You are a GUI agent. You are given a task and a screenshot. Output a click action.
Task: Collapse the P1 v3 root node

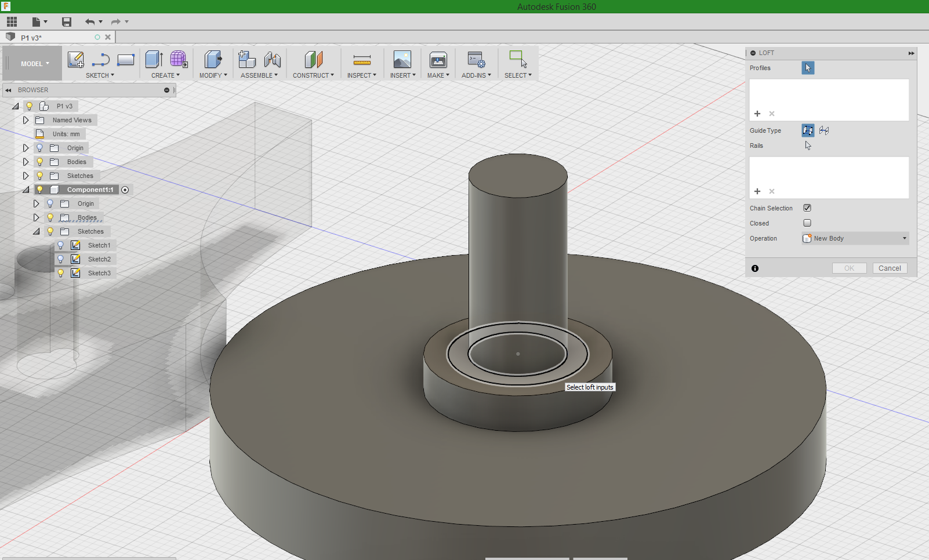tap(16, 106)
